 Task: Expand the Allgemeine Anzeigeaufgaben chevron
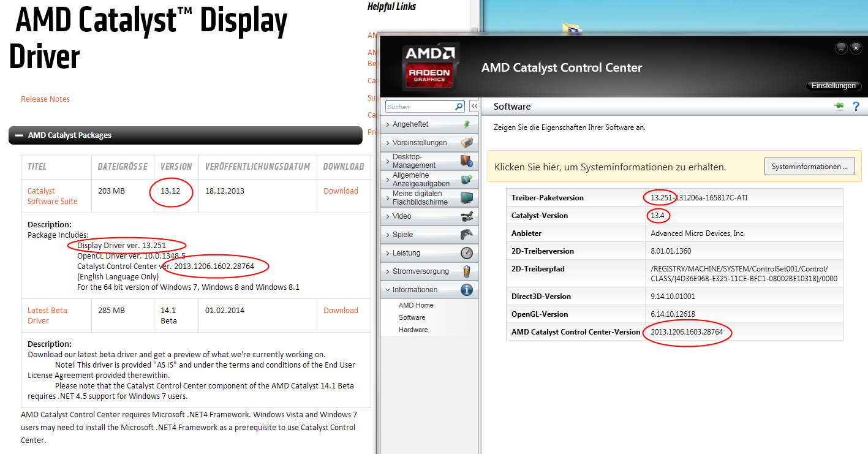388,180
